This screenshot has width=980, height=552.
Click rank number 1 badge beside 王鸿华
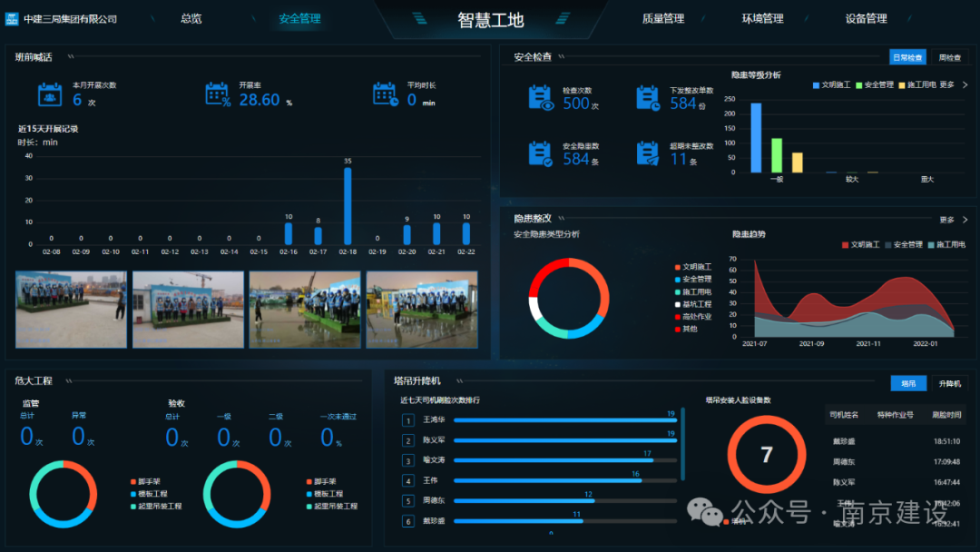point(408,420)
